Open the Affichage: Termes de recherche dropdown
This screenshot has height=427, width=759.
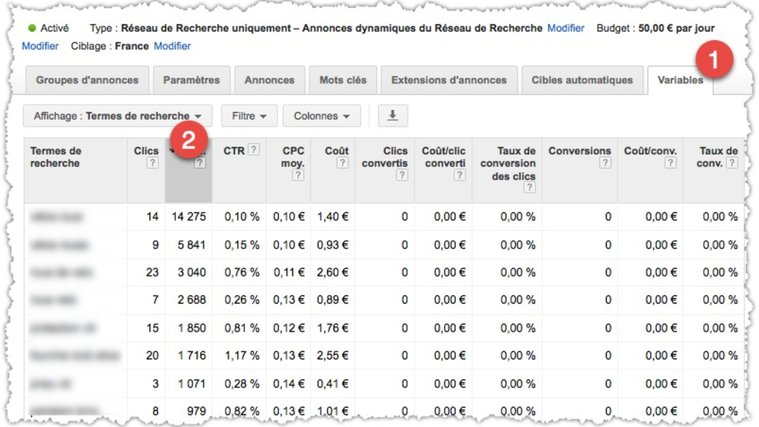[x=118, y=116]
